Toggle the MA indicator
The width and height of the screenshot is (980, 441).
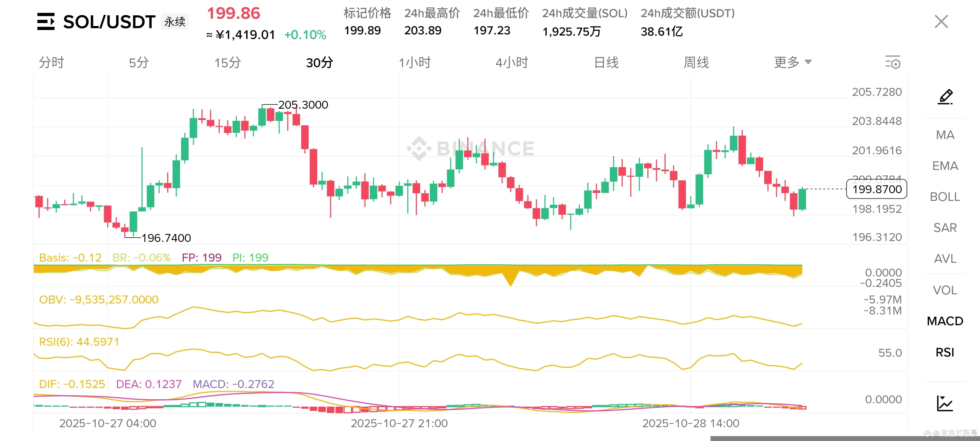coord(945,135)
